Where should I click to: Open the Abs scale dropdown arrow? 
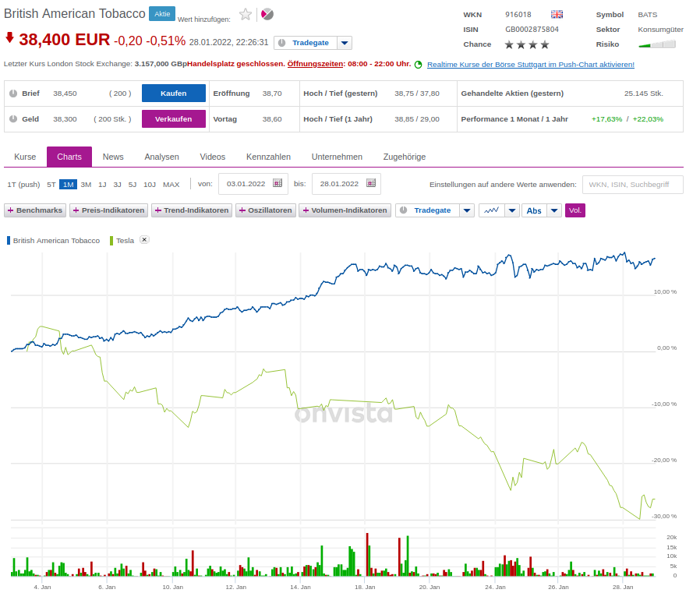[554, 210]
